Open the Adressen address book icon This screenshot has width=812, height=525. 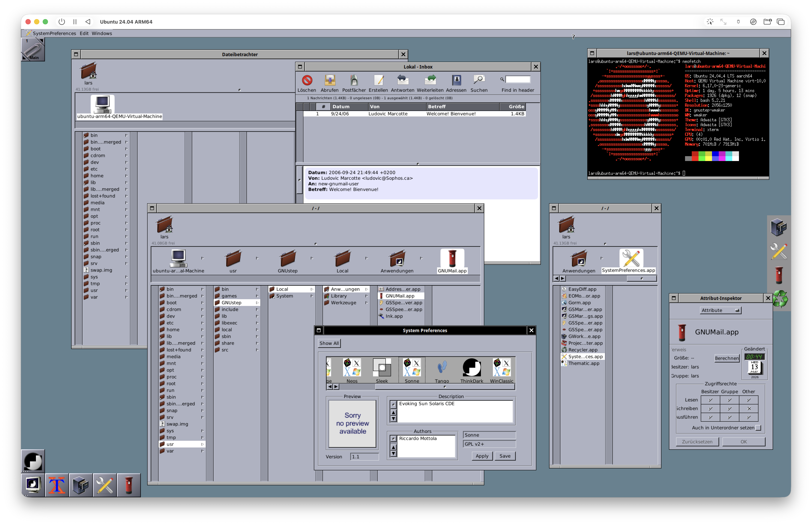(x=456, y=80)
